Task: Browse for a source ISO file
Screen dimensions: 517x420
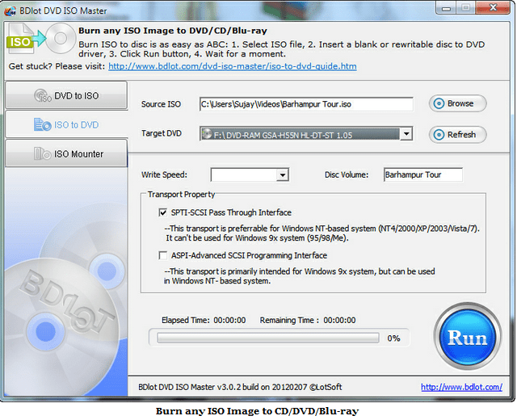Action: click(457, 103)
